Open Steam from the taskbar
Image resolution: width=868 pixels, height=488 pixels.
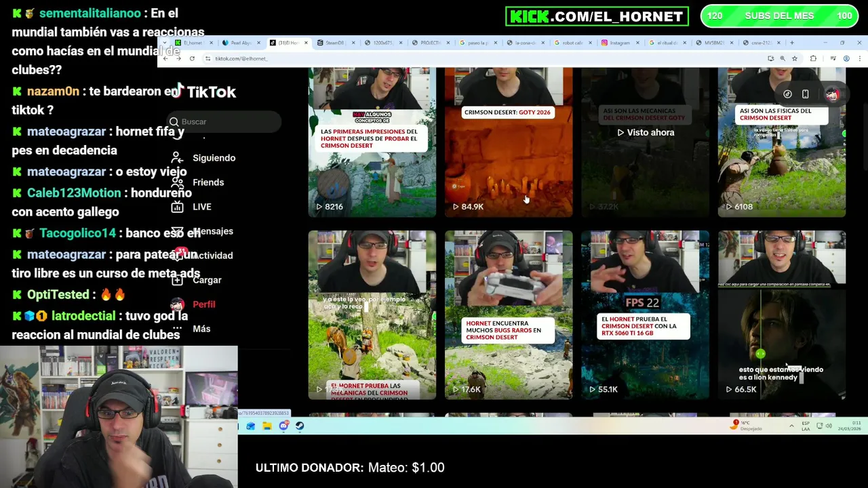coord(300,426)
